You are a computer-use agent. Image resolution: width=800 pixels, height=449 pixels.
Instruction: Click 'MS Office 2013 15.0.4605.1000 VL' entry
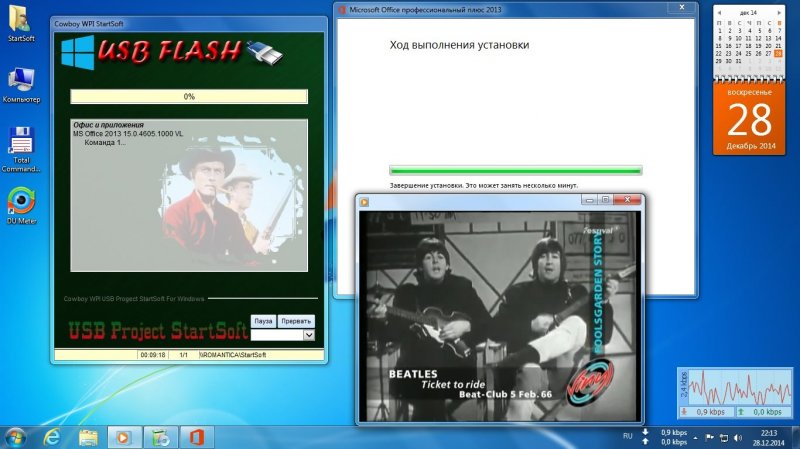pos(128,134)
